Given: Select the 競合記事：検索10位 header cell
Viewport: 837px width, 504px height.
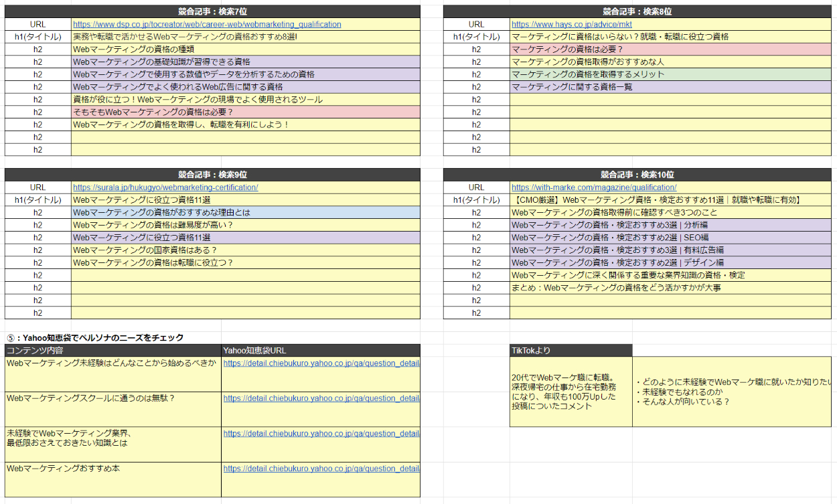Looking at the screenshot, I should (637, 175).
